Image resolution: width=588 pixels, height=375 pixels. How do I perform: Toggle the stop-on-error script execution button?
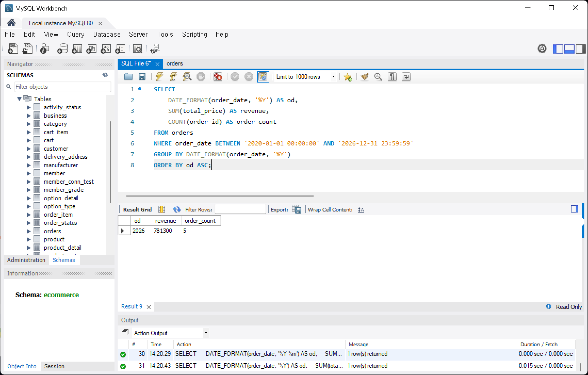(218, 77)
